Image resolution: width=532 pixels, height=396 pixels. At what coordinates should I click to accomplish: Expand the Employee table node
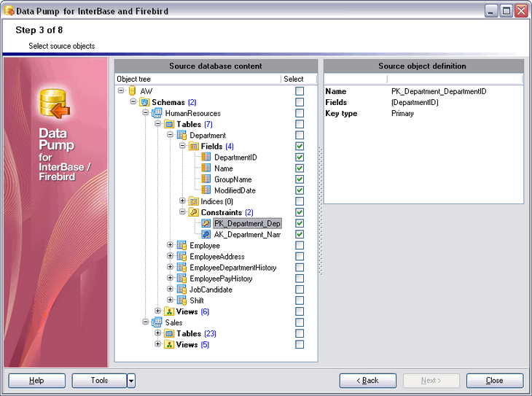(x=171, y=246)
